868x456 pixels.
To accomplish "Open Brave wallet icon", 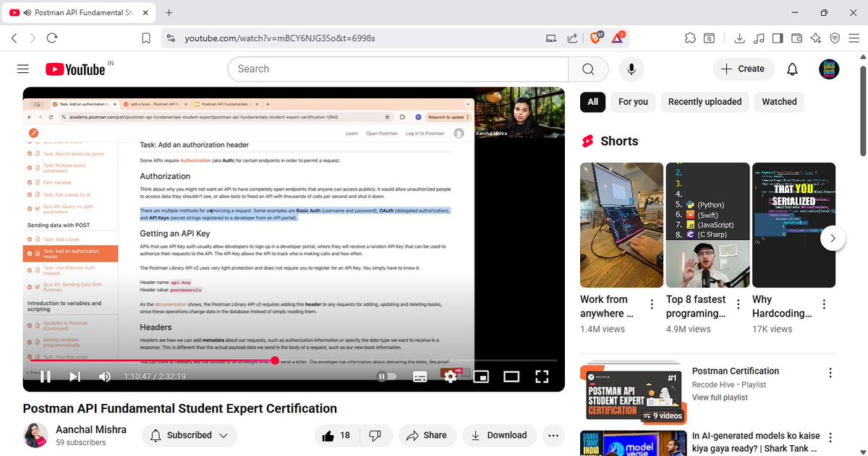I will pyautogui.click(x=797, y=38).
